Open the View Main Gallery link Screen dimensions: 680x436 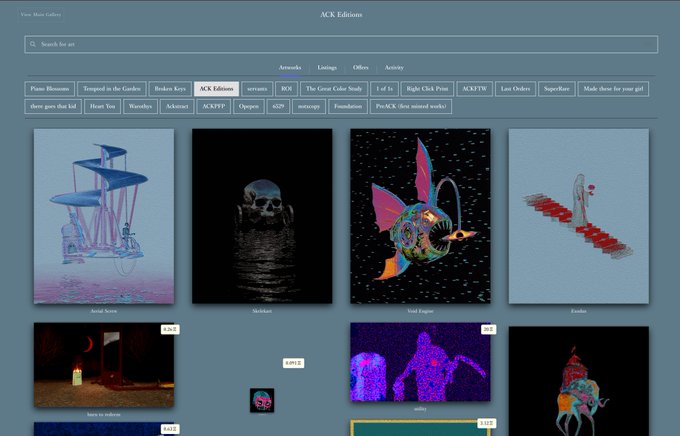[x=41, y=14]
